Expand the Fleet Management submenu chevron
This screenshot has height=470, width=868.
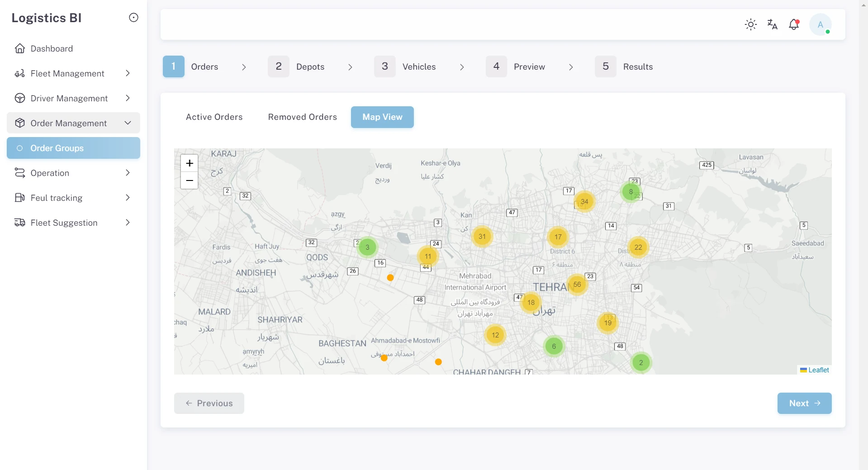[128, 73]
